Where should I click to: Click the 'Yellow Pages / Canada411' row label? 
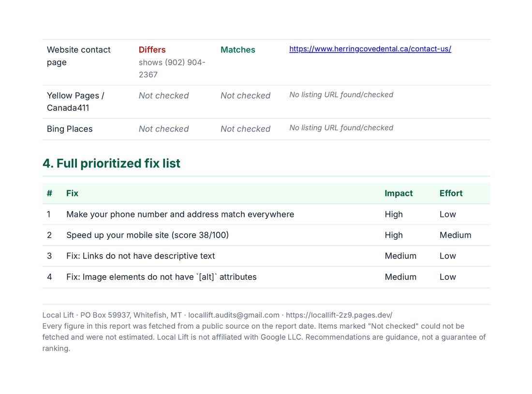[x=75, y=102]
